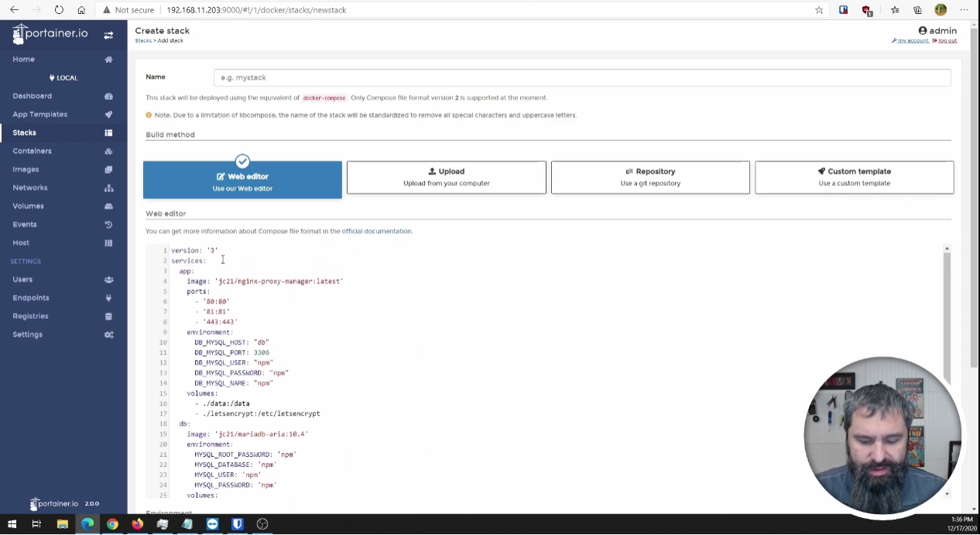Click the Users group icon
This screenshot has height=535, width=980.
(108, 280)
